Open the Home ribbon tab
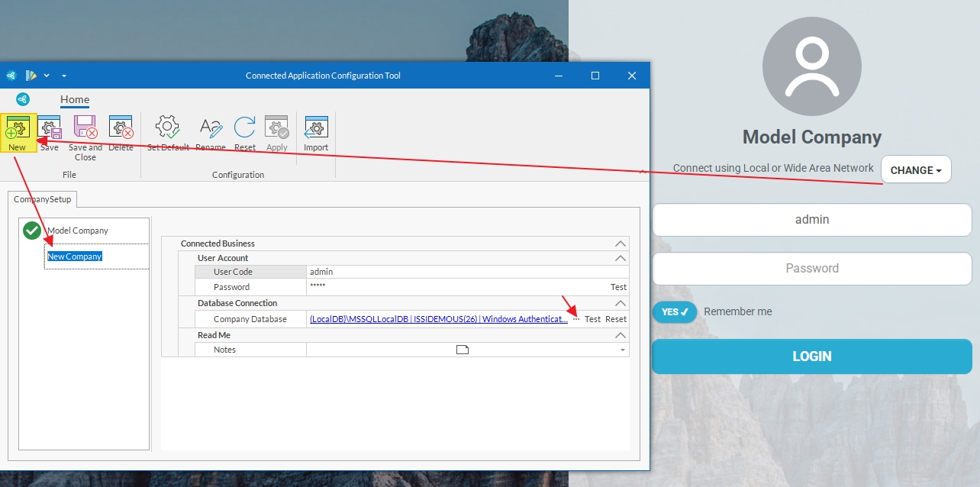The image size is (980, 487). tap(75, 99)
